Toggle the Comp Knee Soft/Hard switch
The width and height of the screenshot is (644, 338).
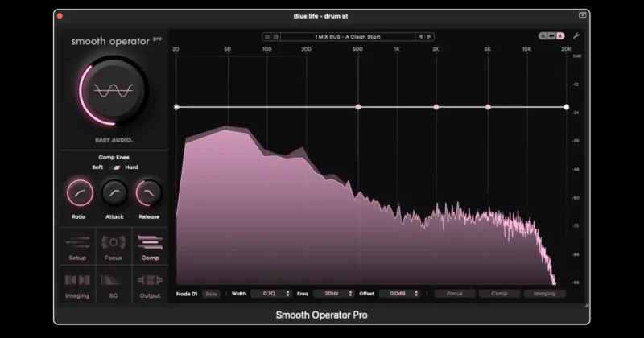point(117,167)
